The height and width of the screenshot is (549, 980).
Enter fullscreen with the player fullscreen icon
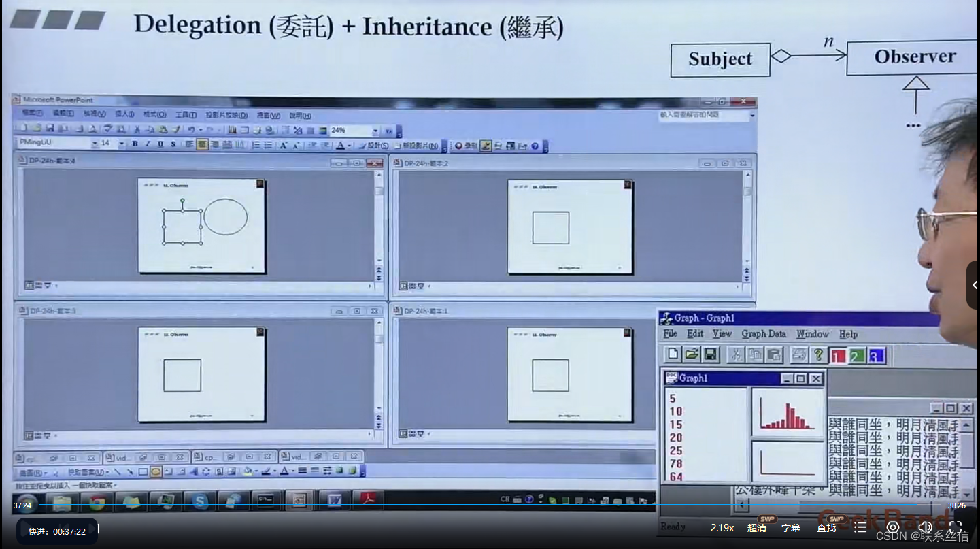pyautogui.click(x=956, y=527)
